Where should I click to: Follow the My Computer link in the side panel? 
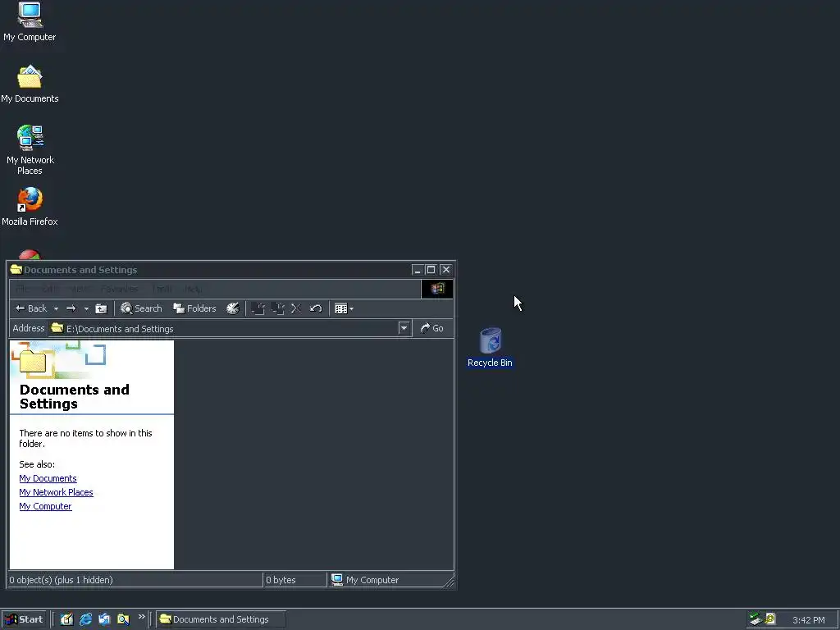pyautogui.click(x=46, y=506)
